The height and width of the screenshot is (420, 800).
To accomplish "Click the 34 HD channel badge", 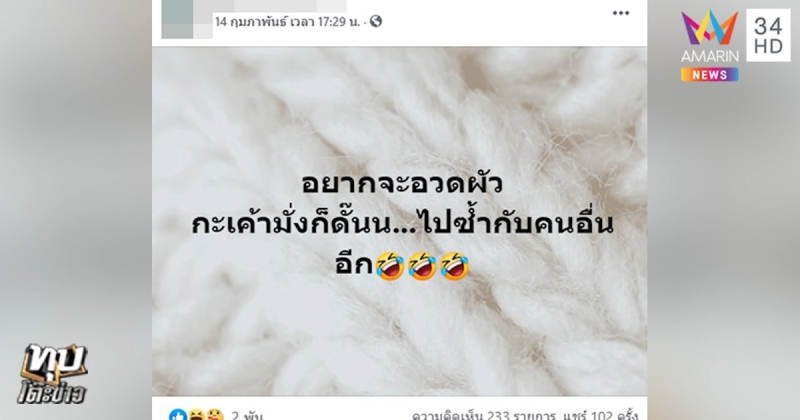I will (x=768, y=35).
